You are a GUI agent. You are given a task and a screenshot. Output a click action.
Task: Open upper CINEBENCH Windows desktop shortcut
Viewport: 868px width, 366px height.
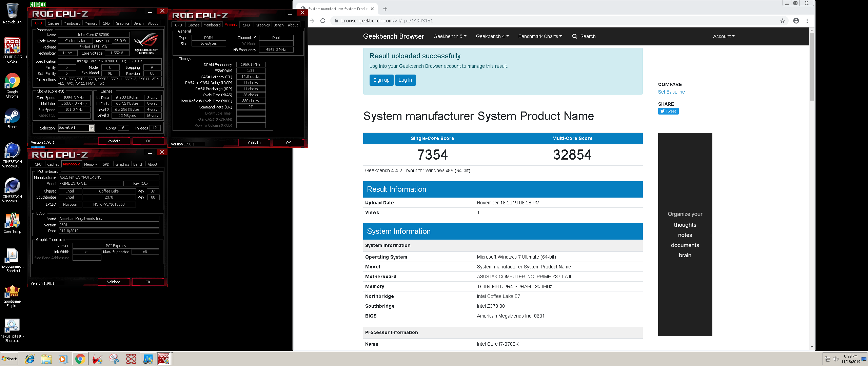tap(12, 156)
